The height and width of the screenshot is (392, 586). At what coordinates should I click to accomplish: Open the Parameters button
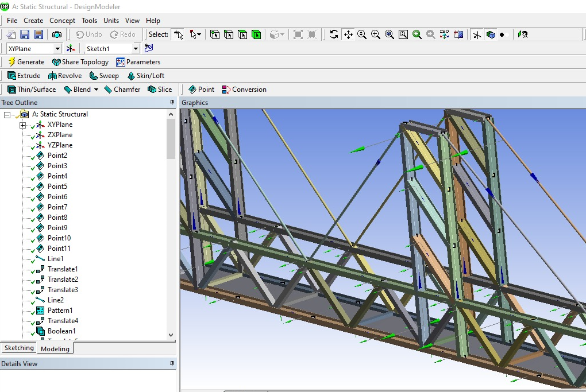coord(138,62)
